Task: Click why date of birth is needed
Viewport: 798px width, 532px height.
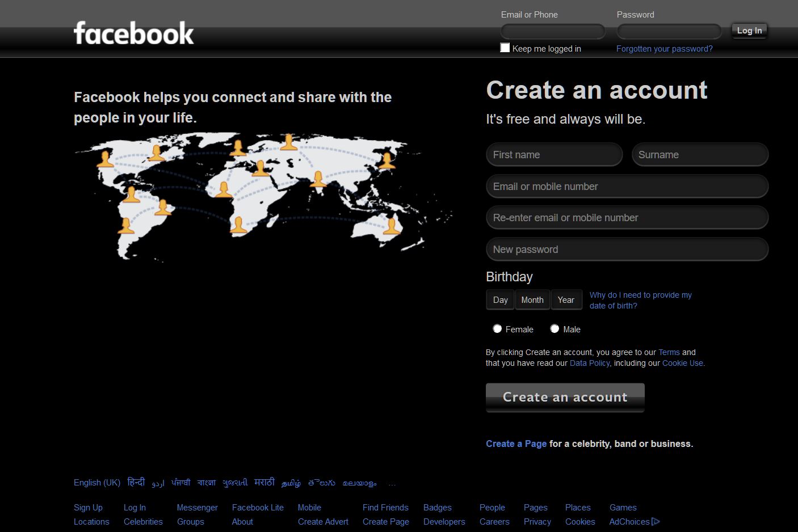Action: (x=640, y=300)
